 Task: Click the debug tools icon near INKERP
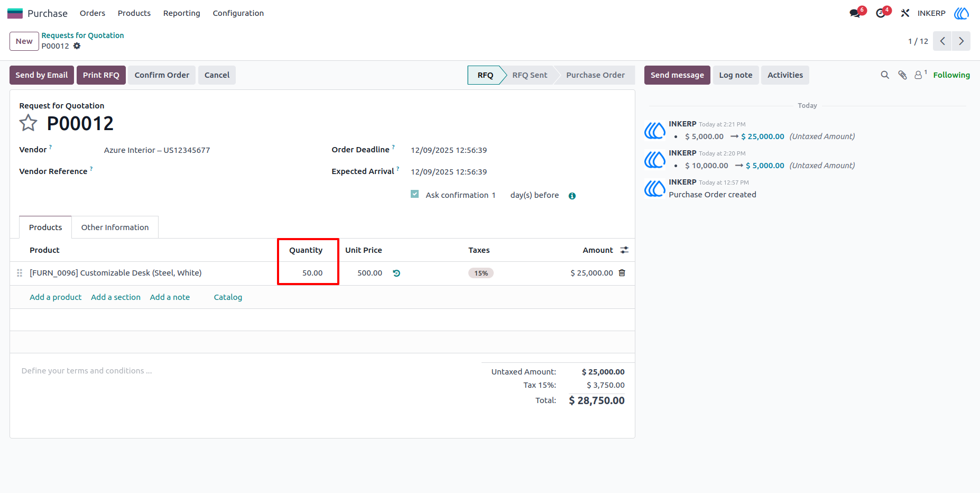point(905,13)
